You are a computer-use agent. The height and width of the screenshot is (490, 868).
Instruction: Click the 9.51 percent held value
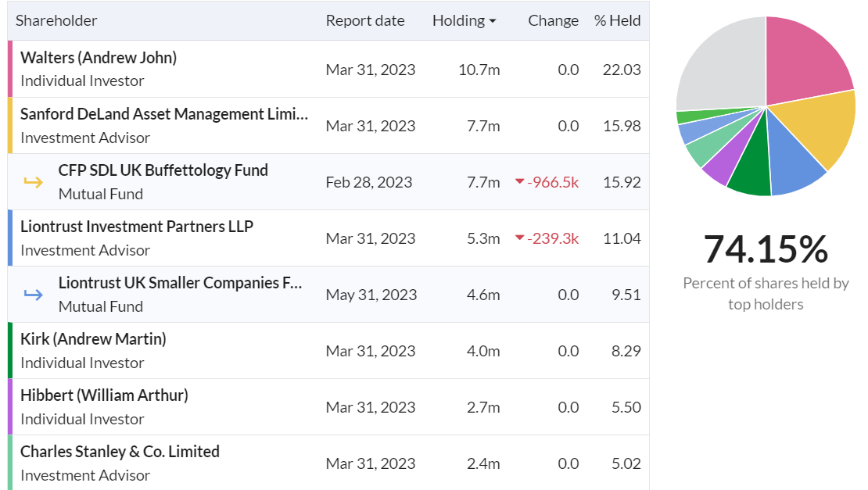tap(626, 295)
